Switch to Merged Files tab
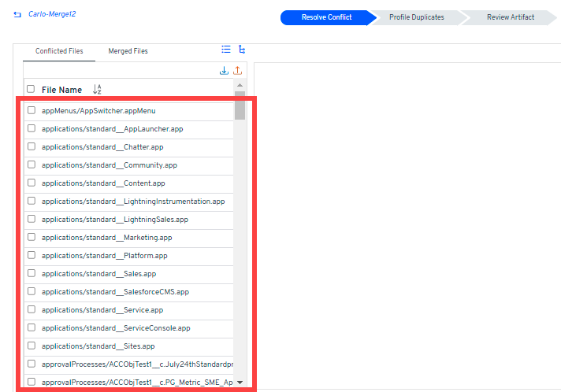The width and height of the screenshot is (561, 392). click(x=128, y=51)
